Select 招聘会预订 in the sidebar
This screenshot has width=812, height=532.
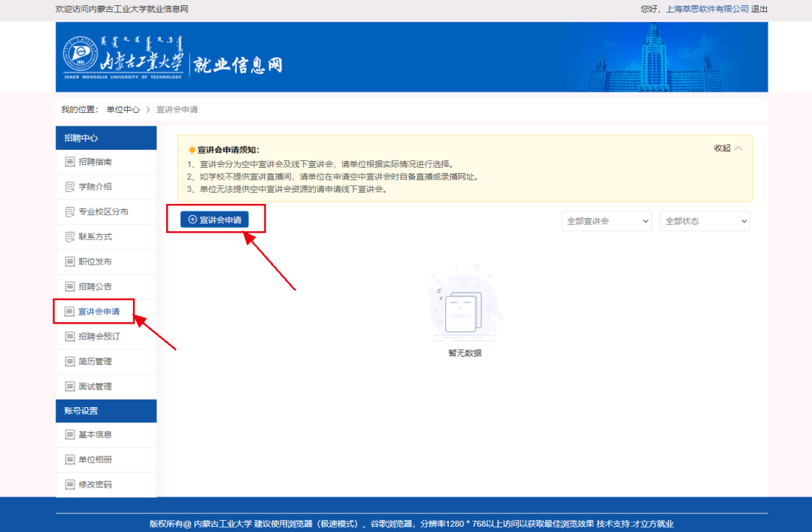click(x=98, y=336)
